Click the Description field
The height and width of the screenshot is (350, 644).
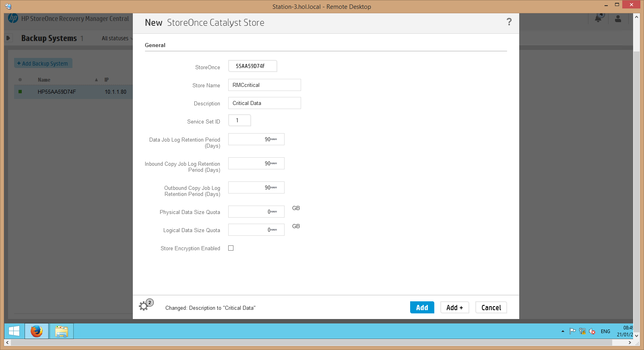point(264,103)
